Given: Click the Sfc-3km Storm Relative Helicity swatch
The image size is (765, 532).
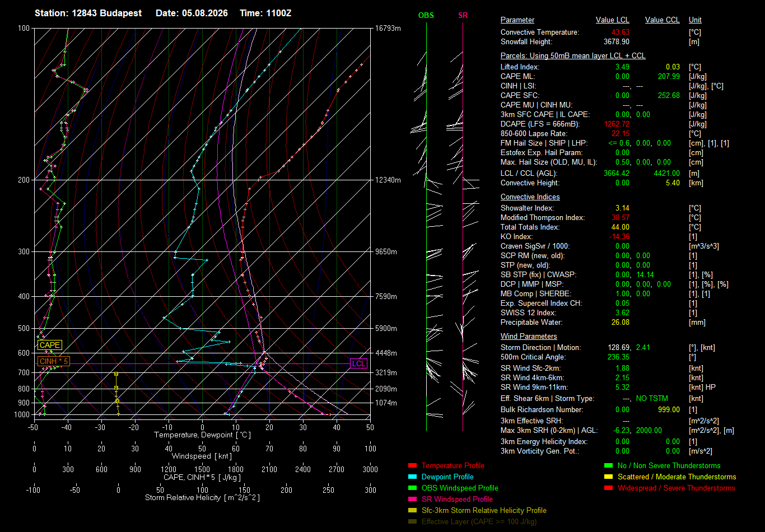Looking at the screenshot, I should click(x=413, y=510).
